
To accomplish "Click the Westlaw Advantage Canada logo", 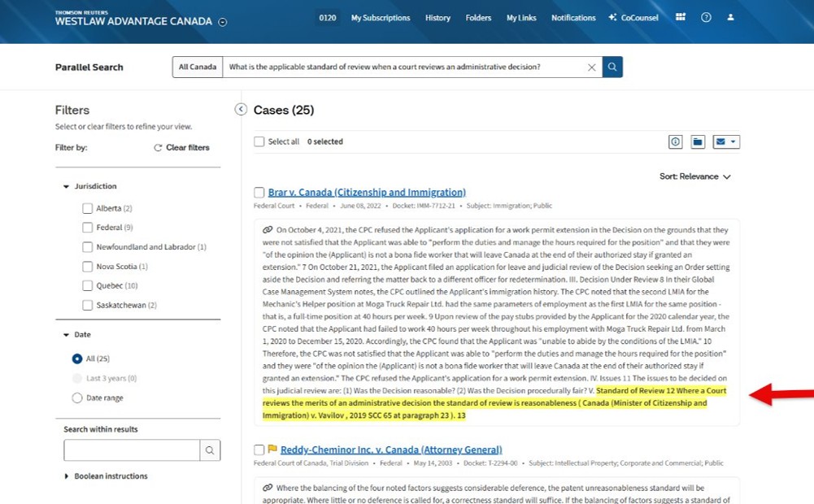I will [x=133, y=19].
